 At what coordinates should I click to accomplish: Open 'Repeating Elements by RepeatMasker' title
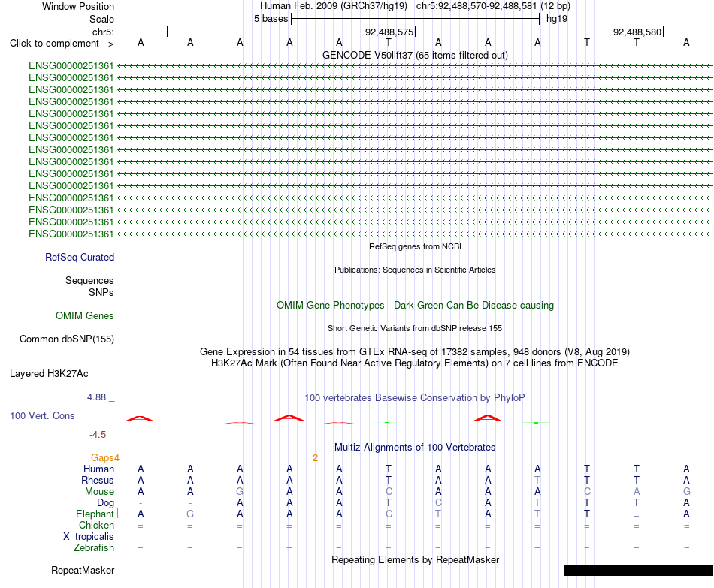pos(415,559)
